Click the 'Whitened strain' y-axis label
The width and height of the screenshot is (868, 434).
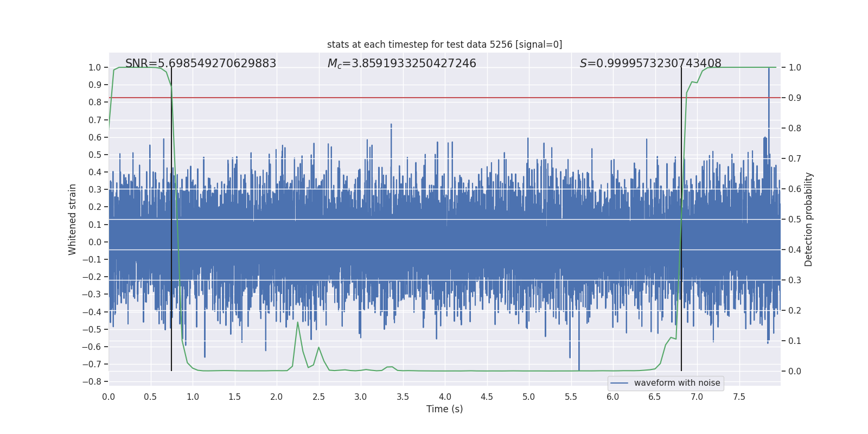[73, 219]
